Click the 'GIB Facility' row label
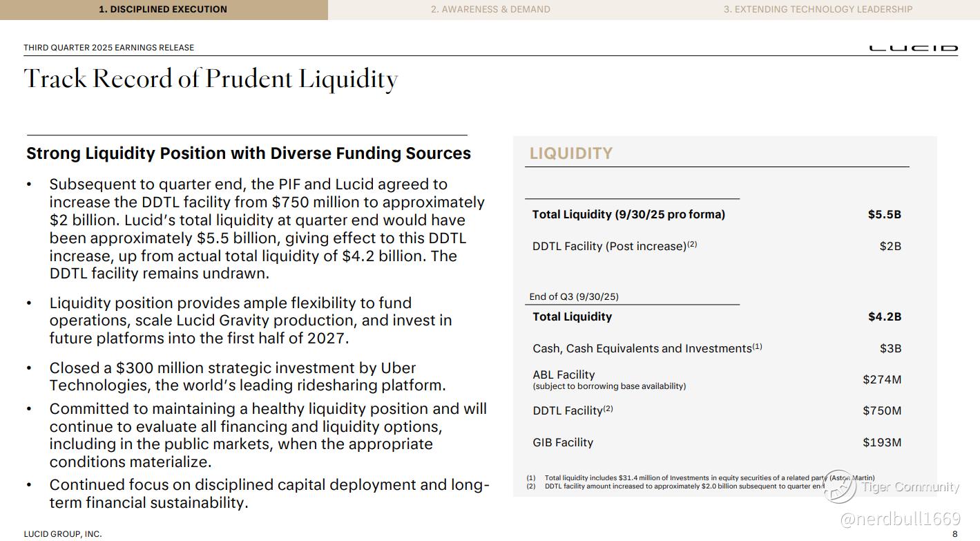The image size is (980, 541). [563, 442]
